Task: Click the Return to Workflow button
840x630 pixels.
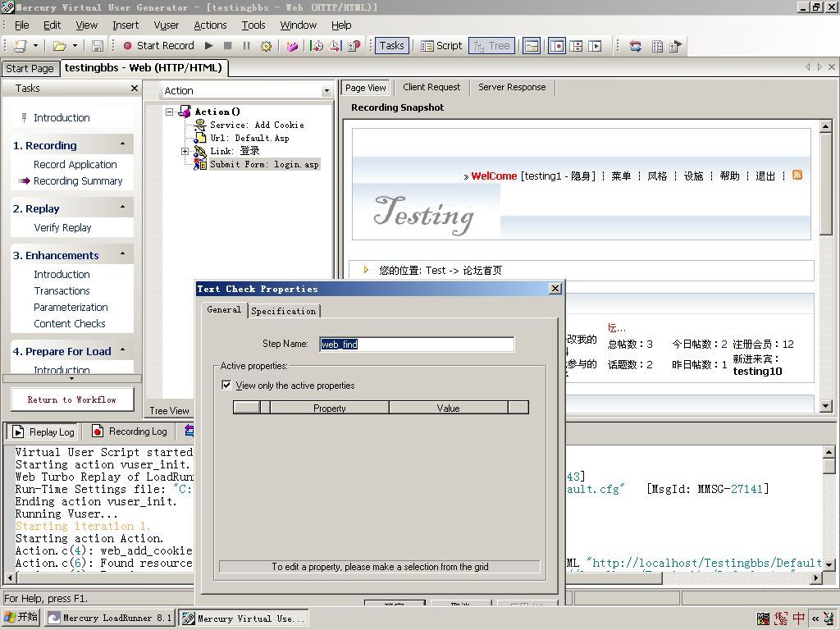Action: coord(72,399)
